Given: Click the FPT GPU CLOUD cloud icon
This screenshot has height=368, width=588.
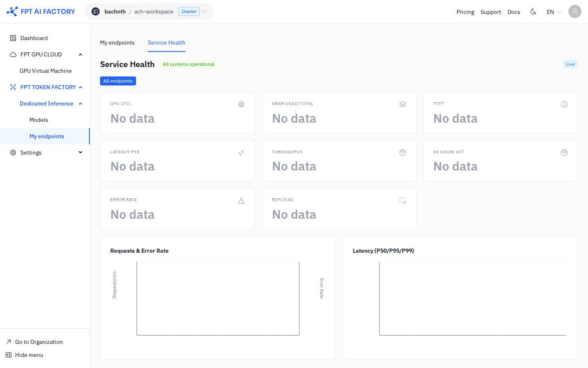Looking at the screenshot, I should [13, 54].
